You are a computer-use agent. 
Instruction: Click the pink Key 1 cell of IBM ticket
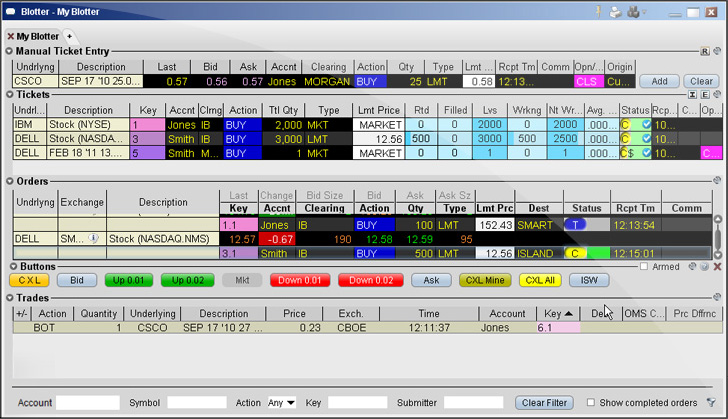tap(147, 124)
